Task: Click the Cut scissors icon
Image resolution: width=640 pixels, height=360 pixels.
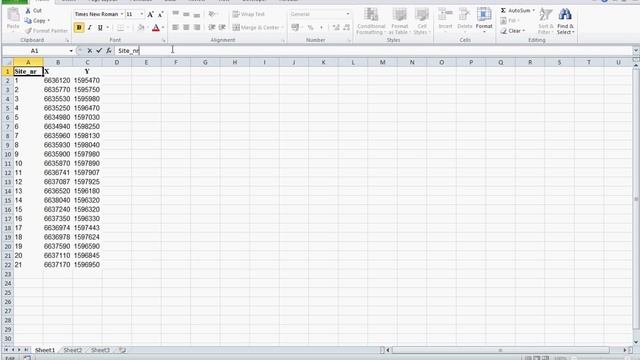Action: click(28, 11)
